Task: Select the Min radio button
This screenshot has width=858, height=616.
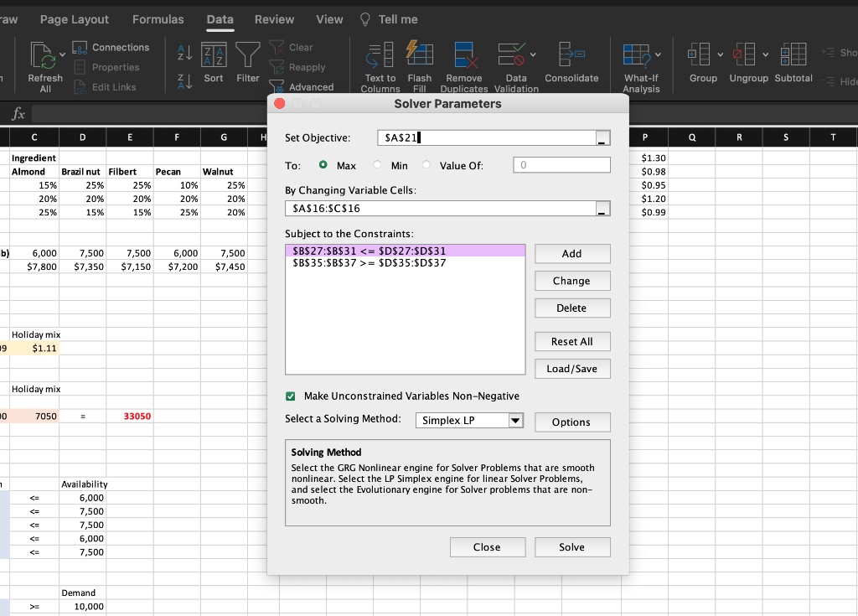Action: click(x=378, y=166)
